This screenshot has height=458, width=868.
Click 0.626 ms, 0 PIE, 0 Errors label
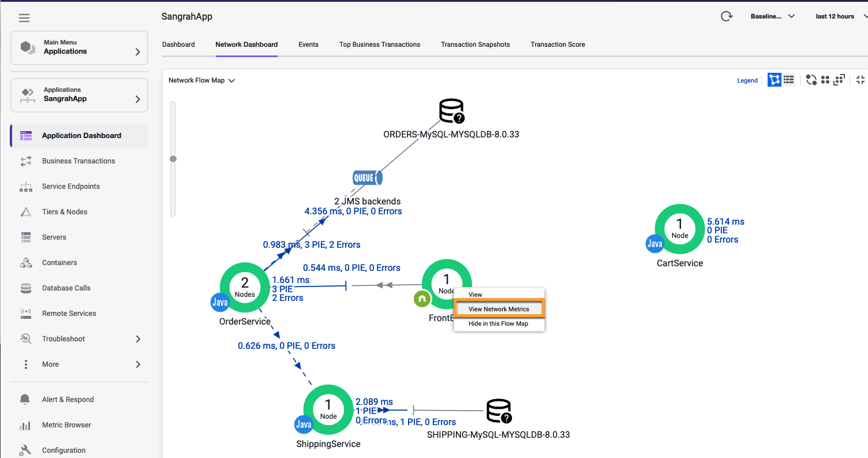coord(286,346)
